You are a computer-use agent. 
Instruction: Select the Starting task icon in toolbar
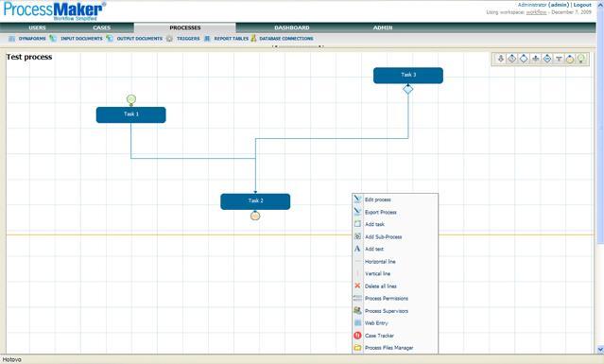(x=581, y=59)
